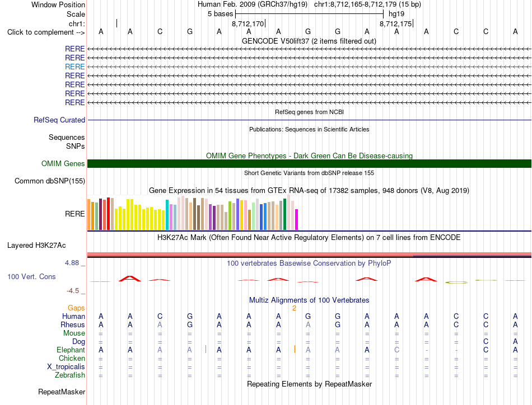Click the Scale label
532x405 pixels.
point(76,14)
